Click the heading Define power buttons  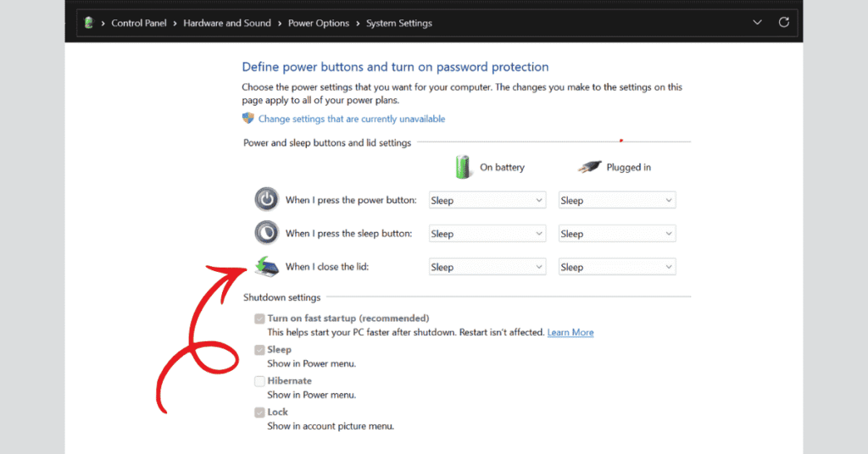395,67
